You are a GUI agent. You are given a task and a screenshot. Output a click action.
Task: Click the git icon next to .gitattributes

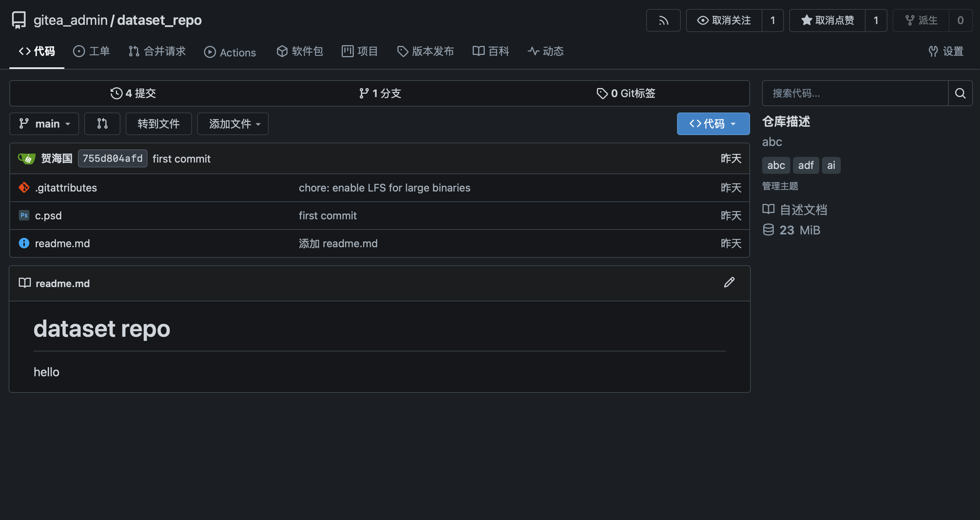(x=24, y=187)
